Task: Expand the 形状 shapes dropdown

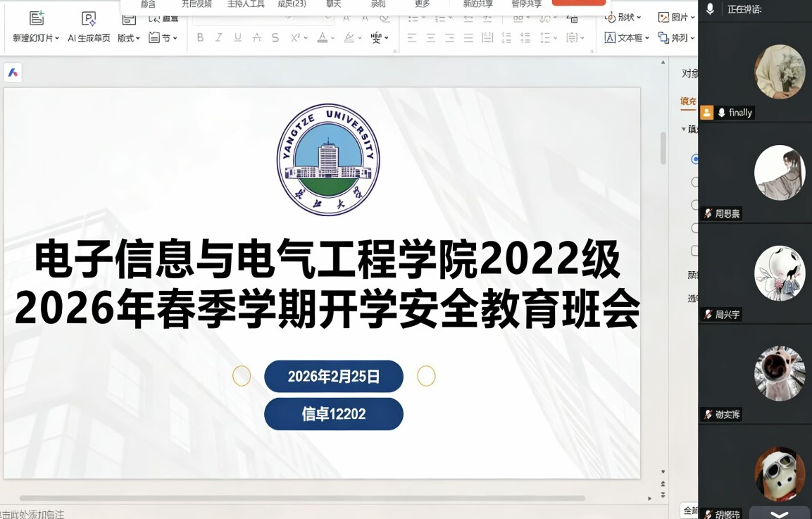Action: pos(623,17)
